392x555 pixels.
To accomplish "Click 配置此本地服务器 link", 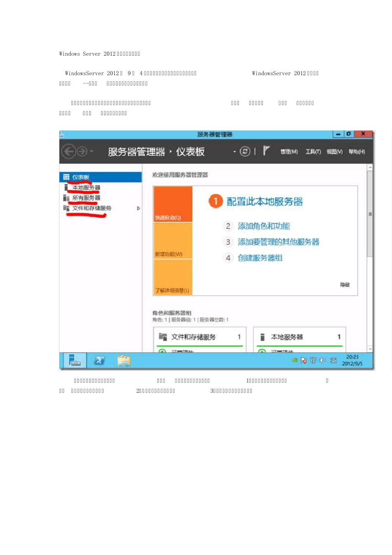I will (264, 202).
